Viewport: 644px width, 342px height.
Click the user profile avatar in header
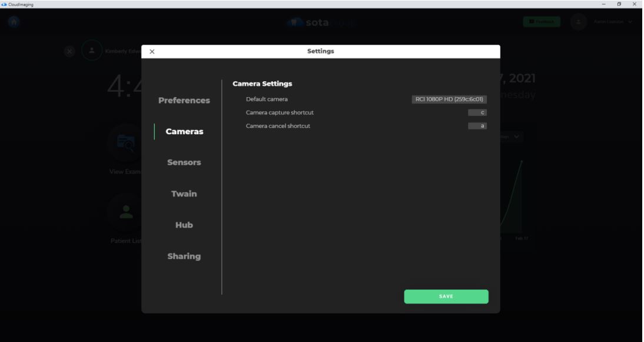click(x=579, y=22)
